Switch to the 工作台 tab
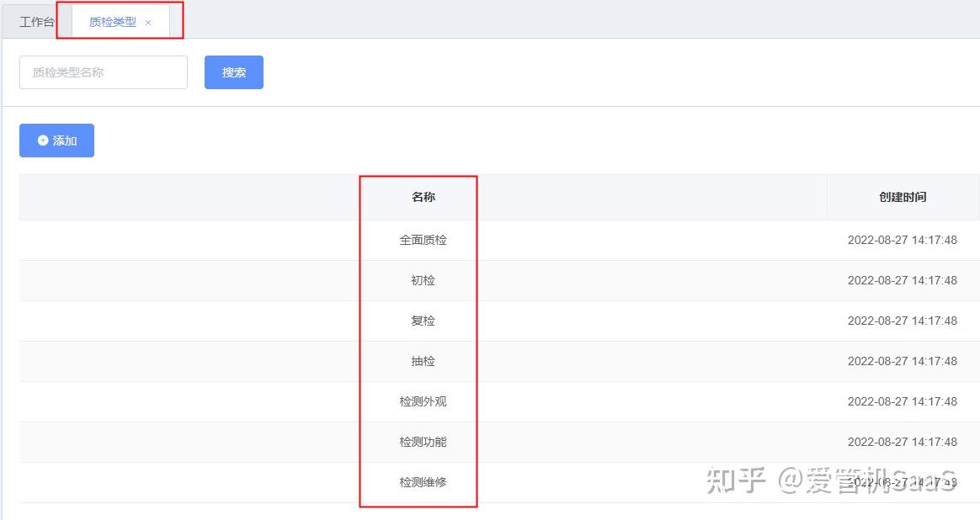 click(x=37, y=22)
